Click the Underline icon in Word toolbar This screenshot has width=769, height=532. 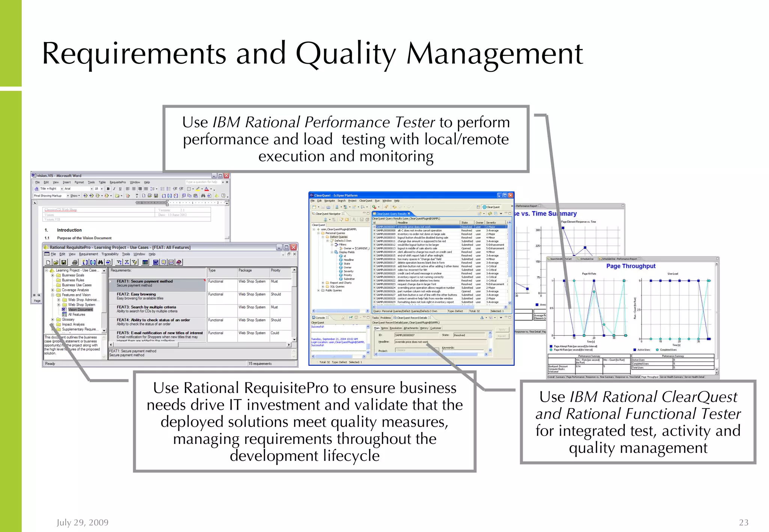click(x=120, y=189)
